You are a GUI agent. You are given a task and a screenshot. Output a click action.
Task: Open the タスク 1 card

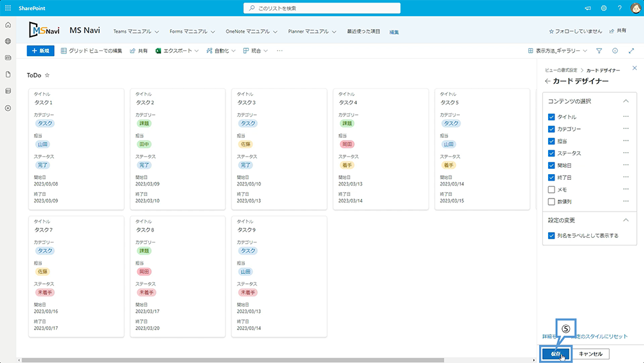pyautogui.click(x=77, y=149)
